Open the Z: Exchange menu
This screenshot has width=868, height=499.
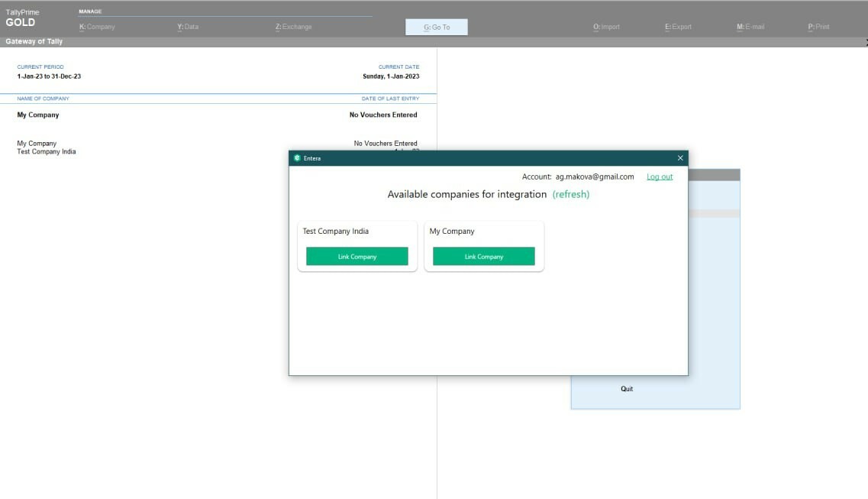[293, 27]
